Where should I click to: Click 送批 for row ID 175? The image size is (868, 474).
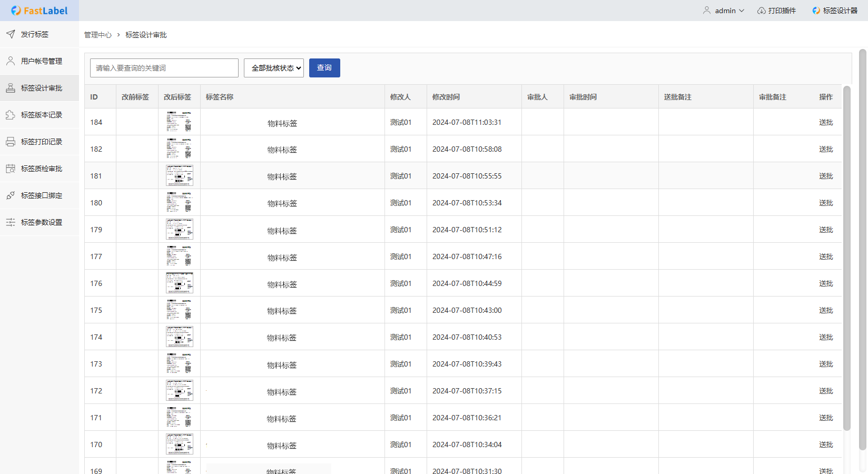tap(826, 310)
